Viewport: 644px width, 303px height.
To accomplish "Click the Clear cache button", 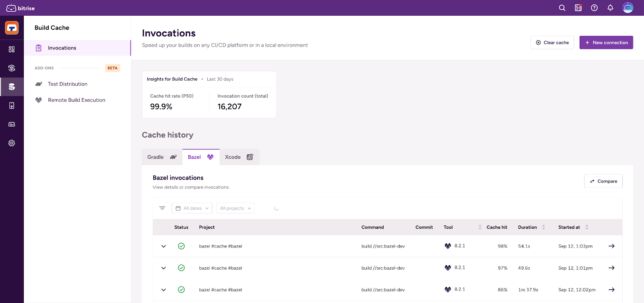I will click(552, 43).
